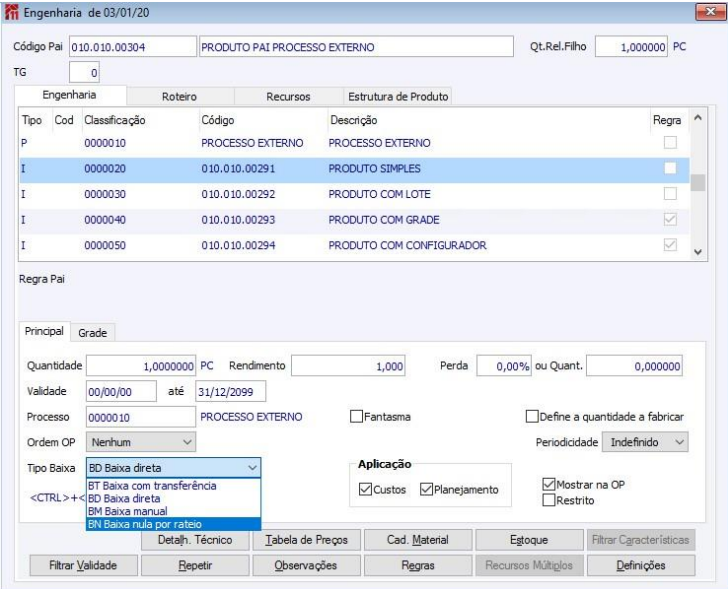This screenshot has width=728, height=589.
Task: Click the Tabela de Preços button
Action: (x=305, y=540)
